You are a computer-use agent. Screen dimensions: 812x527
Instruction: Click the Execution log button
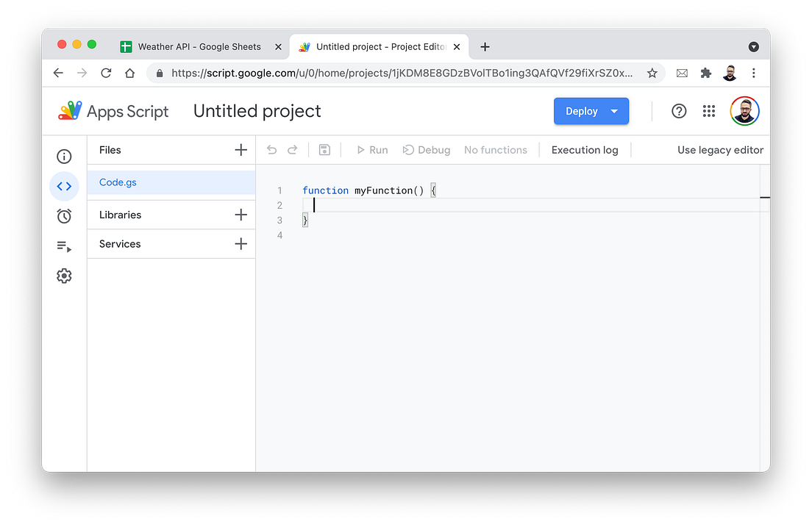[x=585, y=150]
